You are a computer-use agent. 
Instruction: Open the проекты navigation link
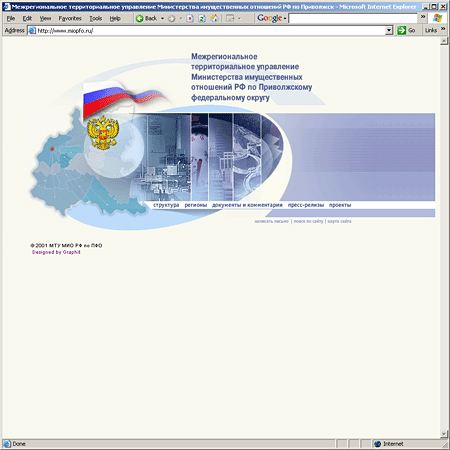340,205
